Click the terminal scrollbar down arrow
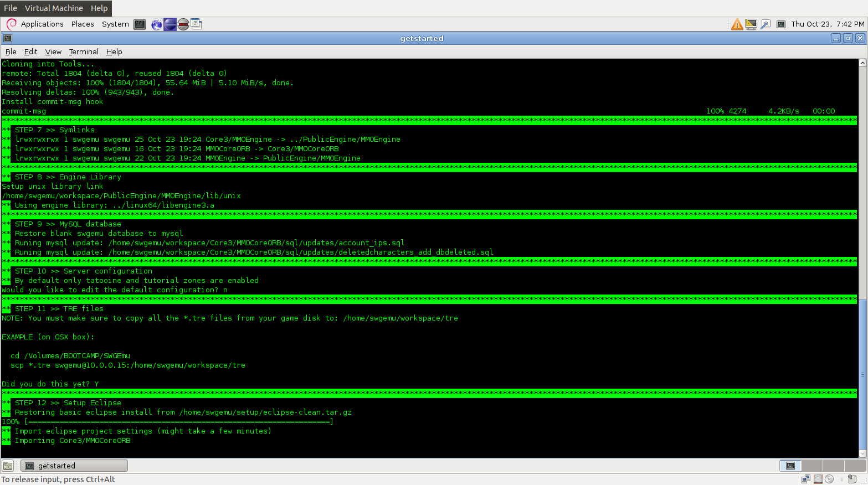This screenshot has height=485, width=868. click(x=862, y=454)
